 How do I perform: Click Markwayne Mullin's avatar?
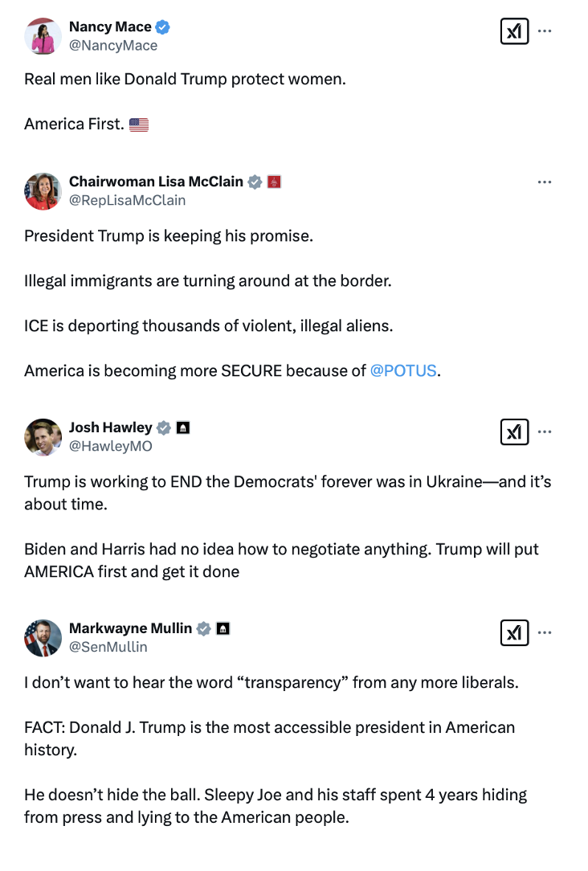(x=43, y=638)
